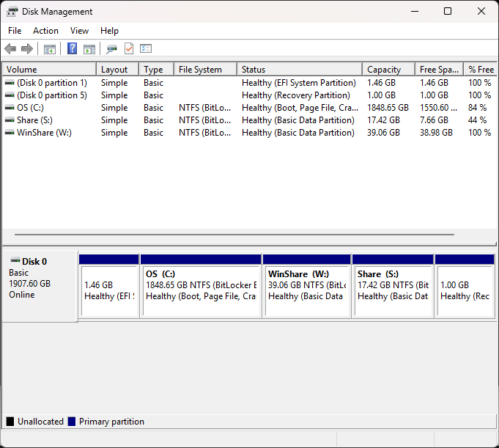Click drive icon of Disk 0 partition 5

tap(10, 95)
